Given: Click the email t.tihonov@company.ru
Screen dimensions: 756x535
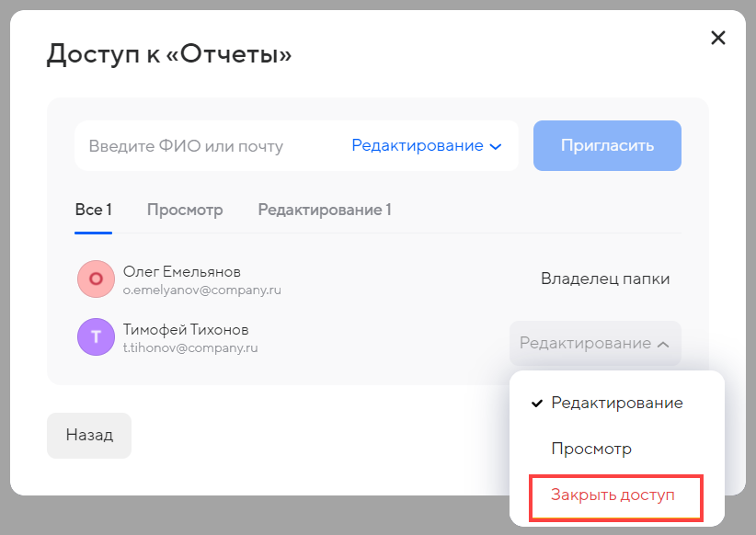Looking at the screenshot, I should (190, 348).
